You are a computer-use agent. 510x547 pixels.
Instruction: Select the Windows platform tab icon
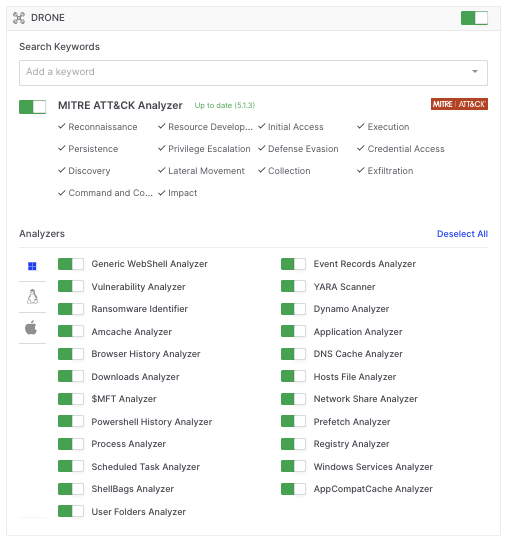click(x=32, y=266)
